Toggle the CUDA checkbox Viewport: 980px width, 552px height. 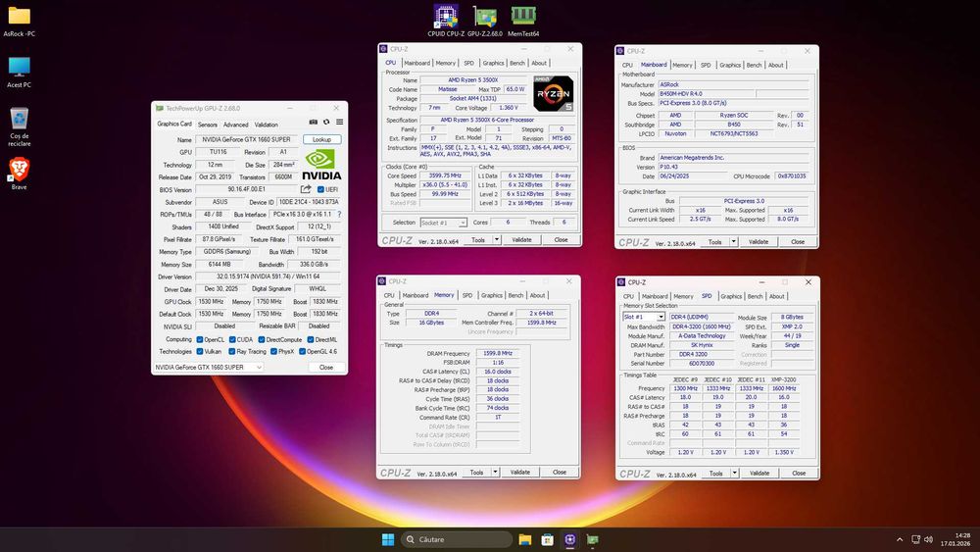232,339
